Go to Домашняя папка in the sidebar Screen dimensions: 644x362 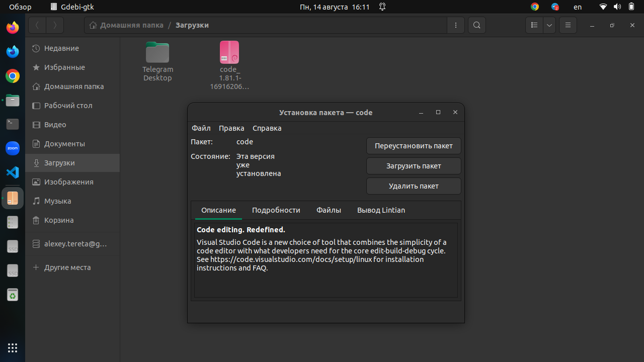pyautogui.click(x=72, y=86)
